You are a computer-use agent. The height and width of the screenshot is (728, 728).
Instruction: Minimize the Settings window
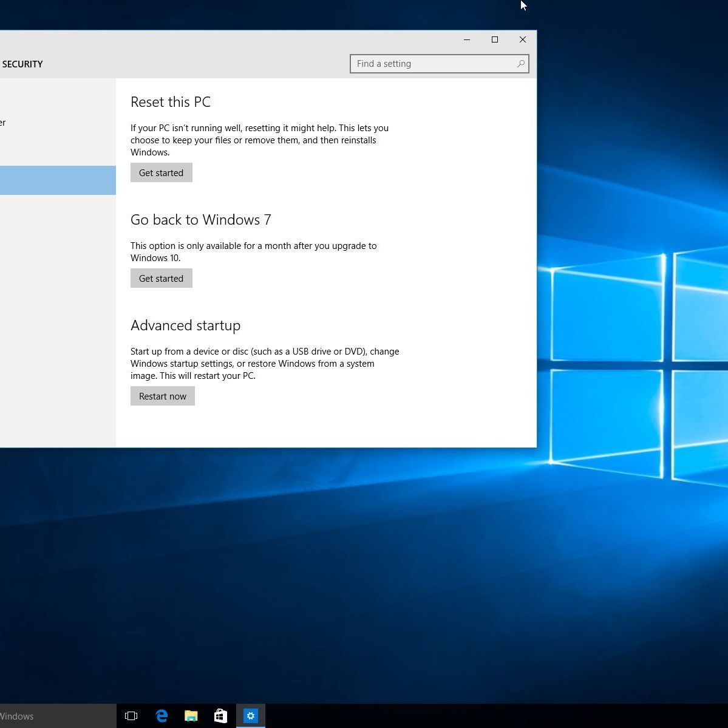(x=467, y=39)
